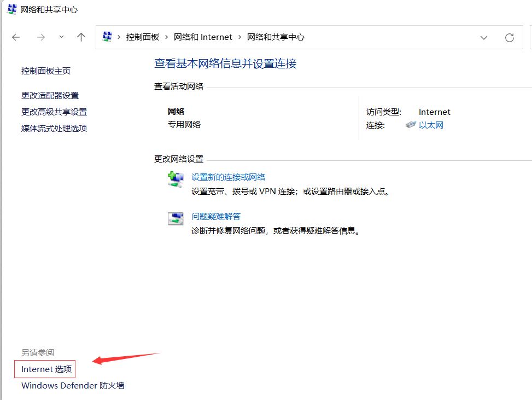Image resolution: width=532 pixels, height=400 pixels.
Task: Expand the chevron after 网络和 Internet breadcrumb
Action: 239,37
